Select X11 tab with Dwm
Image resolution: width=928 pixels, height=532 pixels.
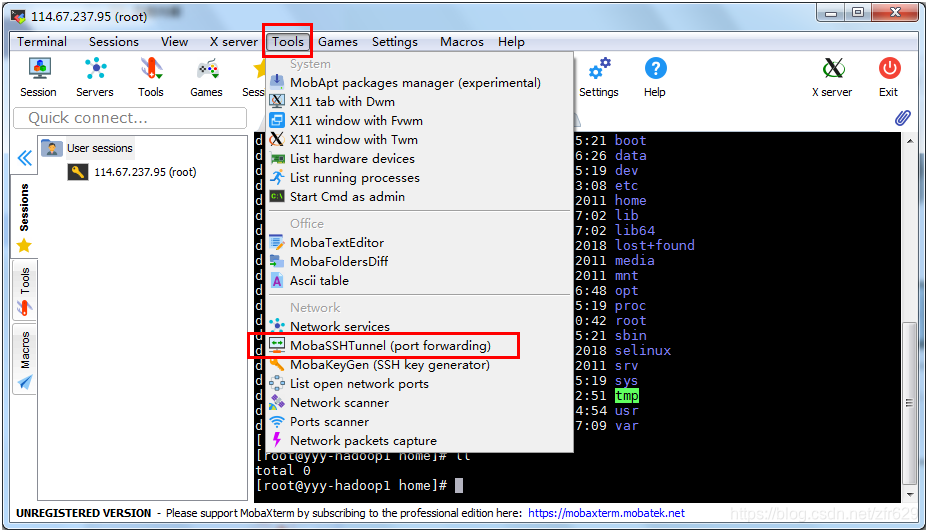[419, 102]
